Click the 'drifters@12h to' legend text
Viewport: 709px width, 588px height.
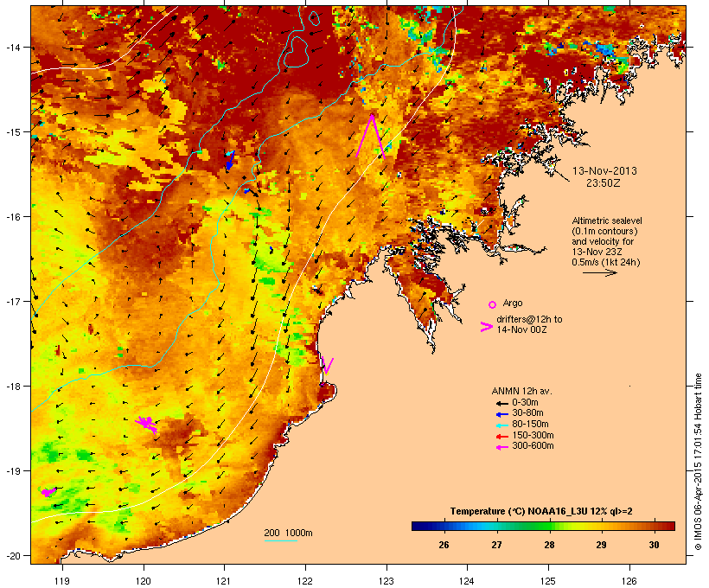529,319
